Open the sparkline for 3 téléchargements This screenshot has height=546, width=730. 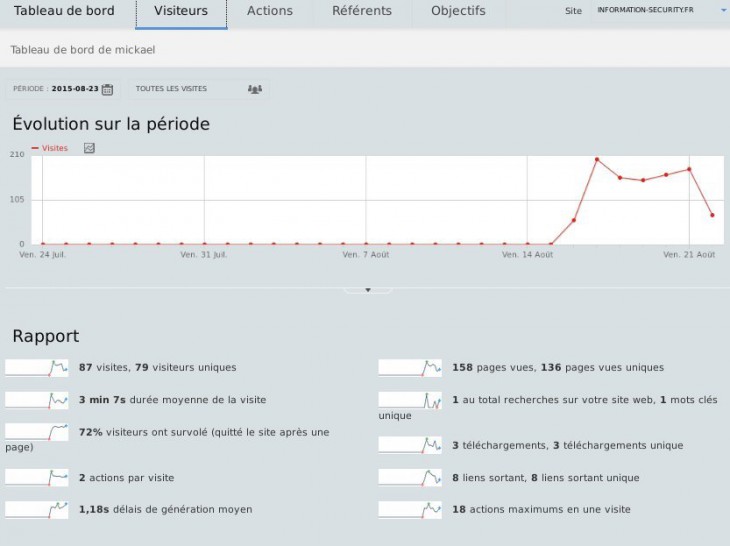(x=410, y=445)
